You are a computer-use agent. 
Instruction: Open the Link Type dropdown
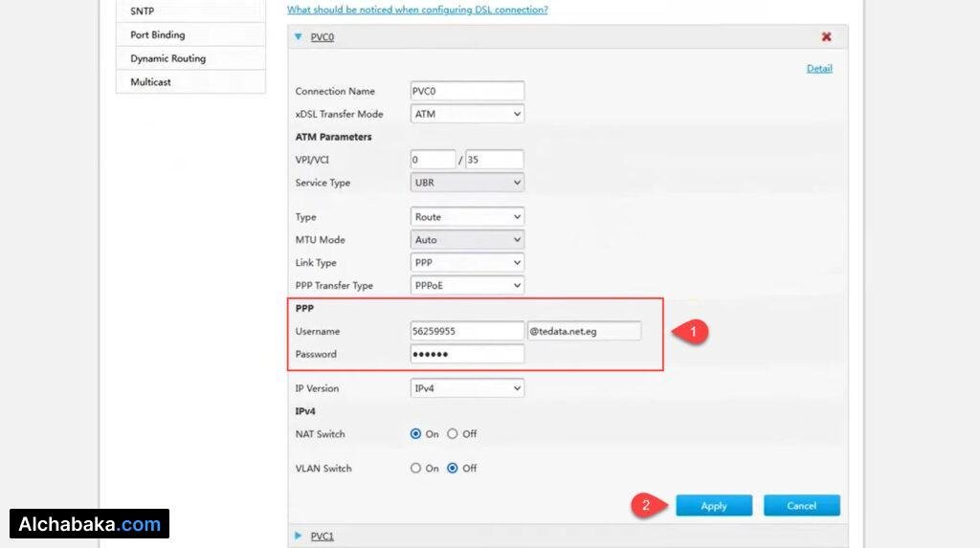[x=467, y=263]
